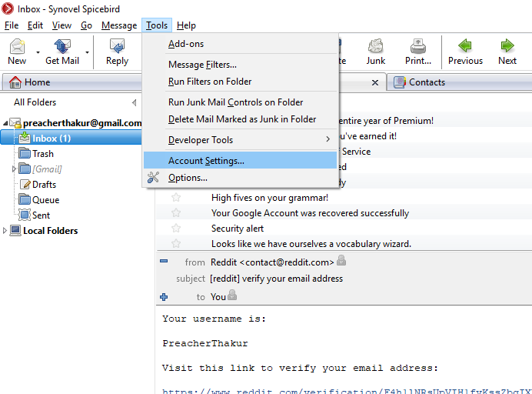Open the 'Security alert' email
The image size is (532, 394).
(238, 229)
